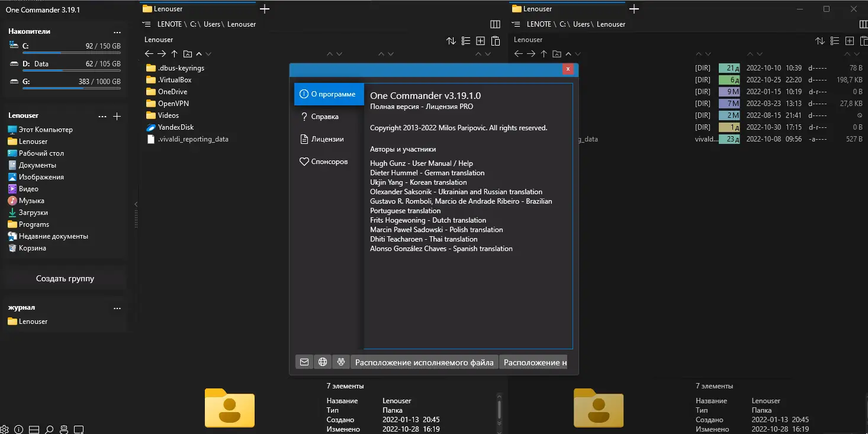
Task: Select .vivaldi_reporting_data file in left pane
Action: pos(187,139)
